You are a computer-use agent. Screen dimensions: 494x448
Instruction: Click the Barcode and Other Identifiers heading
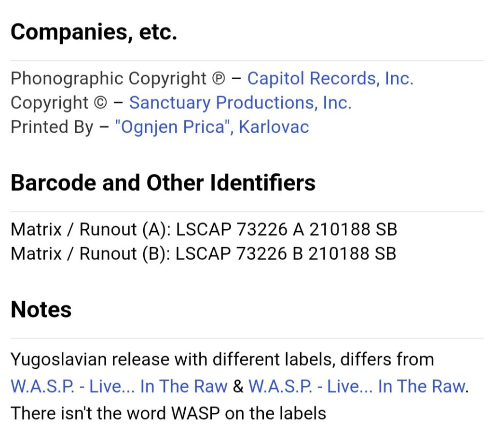pyautogui.click(x=163, y=183)
